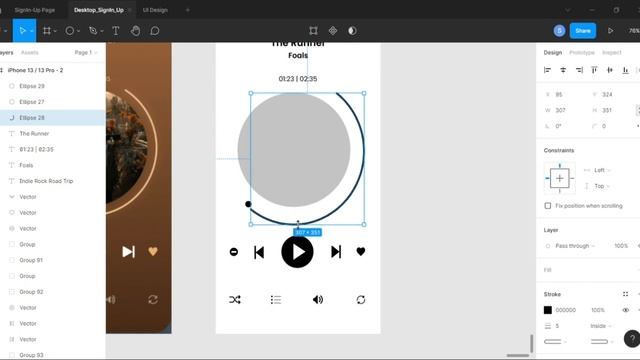Click Align right icon

[579, 70]
